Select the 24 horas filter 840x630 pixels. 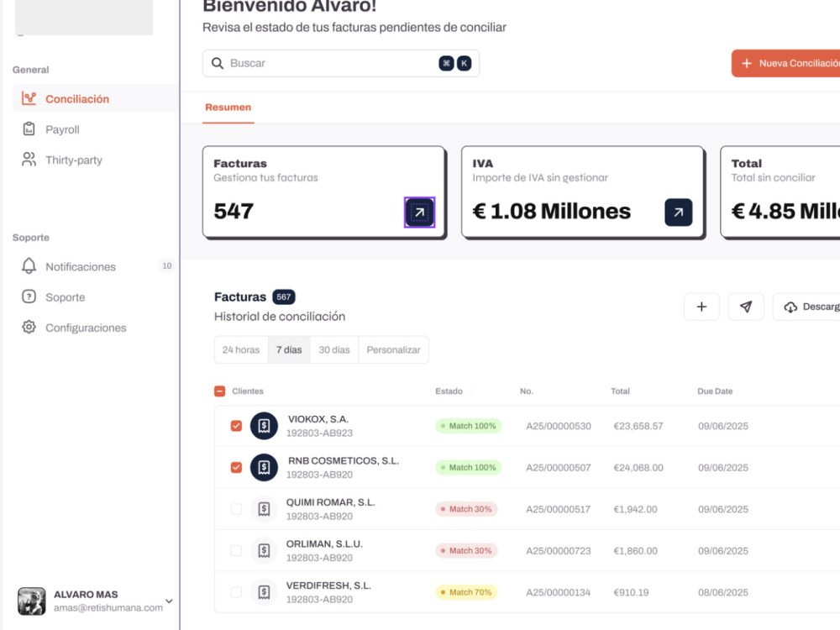241,349
